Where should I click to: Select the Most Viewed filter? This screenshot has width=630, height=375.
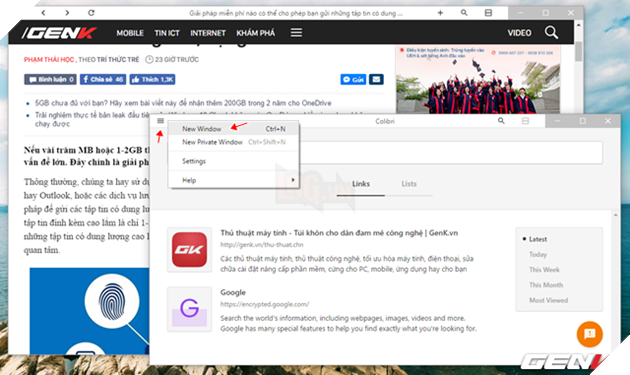pos(548,300)
